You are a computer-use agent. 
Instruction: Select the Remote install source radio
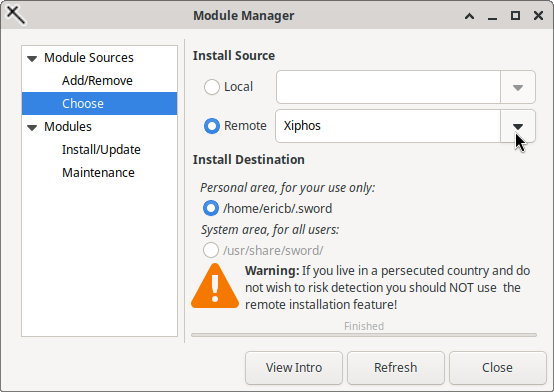tap(212, 126)
